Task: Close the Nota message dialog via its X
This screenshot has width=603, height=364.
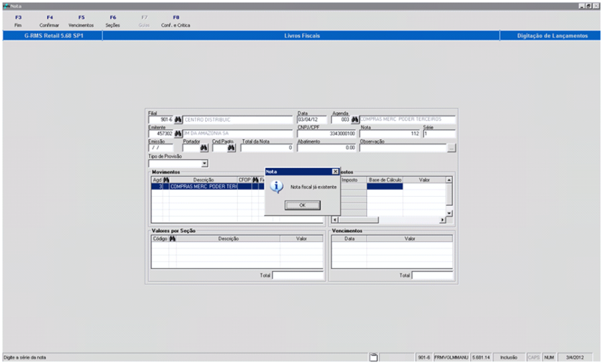Action: [336, 172]
